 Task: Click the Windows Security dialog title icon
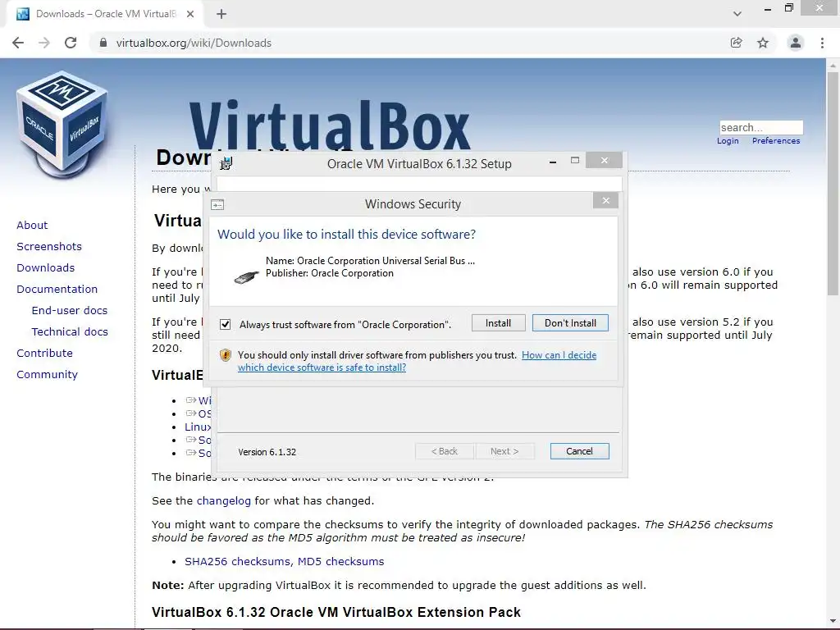217,204
